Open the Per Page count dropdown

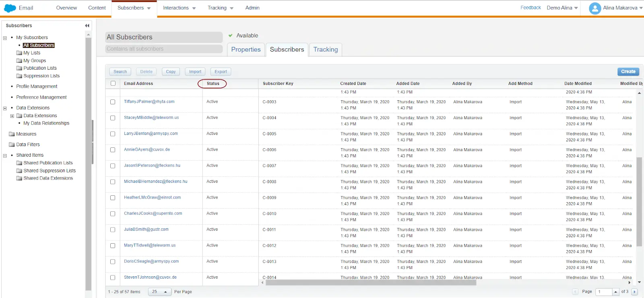(159, 292)
